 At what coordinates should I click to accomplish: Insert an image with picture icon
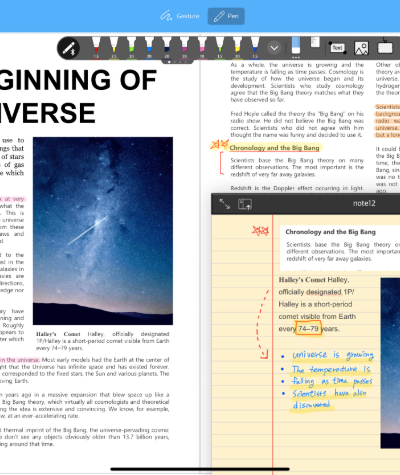tap(361, 48)
